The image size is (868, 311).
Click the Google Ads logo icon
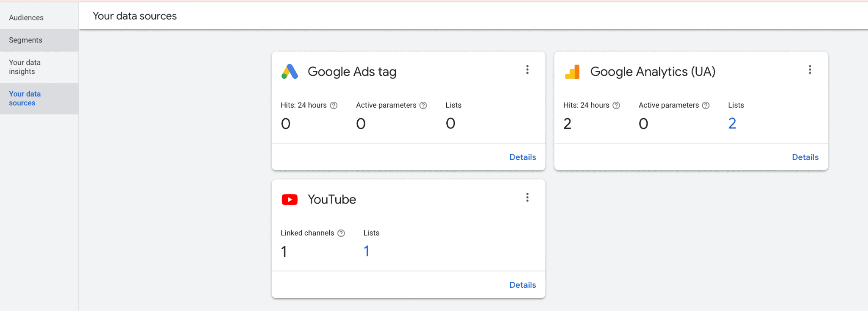(290, 72)
